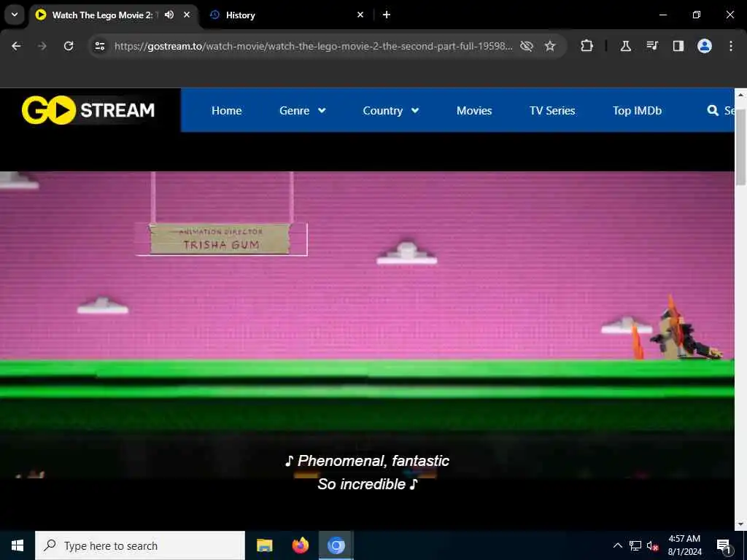Click the crossed-eye tracking protection icon
The height and width of the screenshot is (560, 747).
(x=527, y=46)
